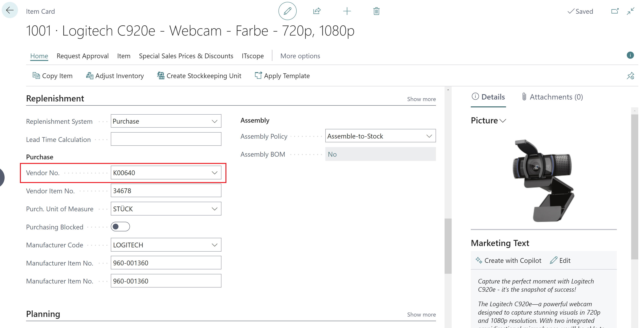
Task: Switch to the Item tab
Action: coord(123,56)
